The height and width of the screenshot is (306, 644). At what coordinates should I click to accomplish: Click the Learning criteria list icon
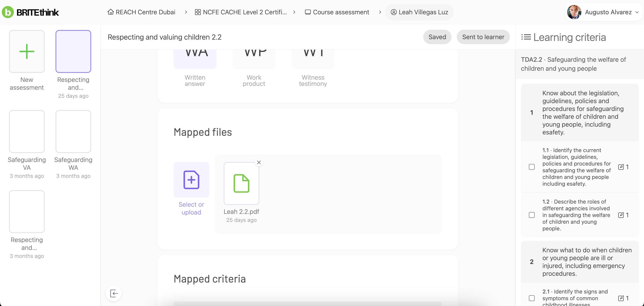click(x=526, y=37)
